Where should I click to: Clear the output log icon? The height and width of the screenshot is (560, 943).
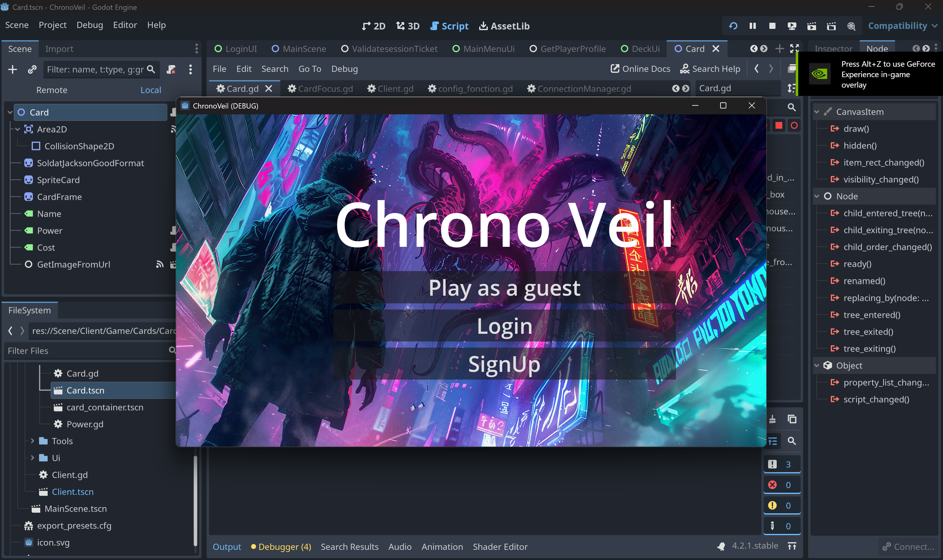pos(772,419)
